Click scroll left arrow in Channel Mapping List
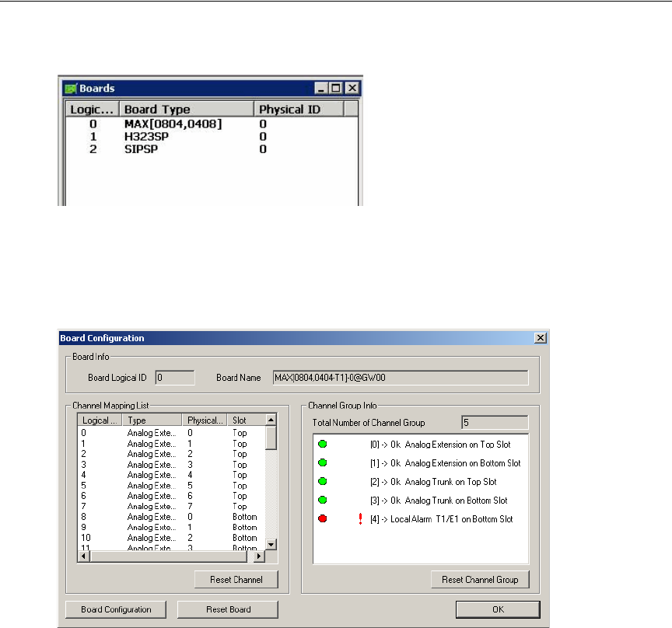The height and width of the screenshot is (628, 672). coord(83,556)
